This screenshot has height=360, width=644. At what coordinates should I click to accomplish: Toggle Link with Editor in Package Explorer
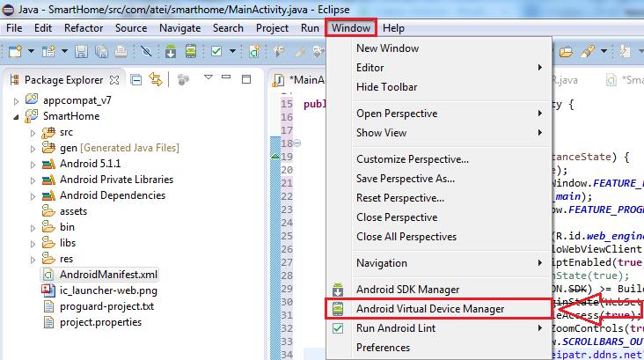pyautogui.click(x=156, y=79)
